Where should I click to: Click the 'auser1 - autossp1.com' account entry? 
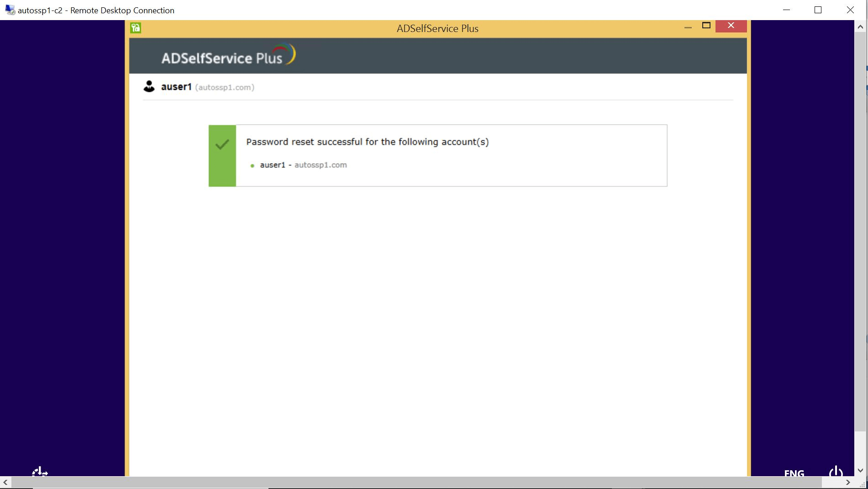coord(303,165)
